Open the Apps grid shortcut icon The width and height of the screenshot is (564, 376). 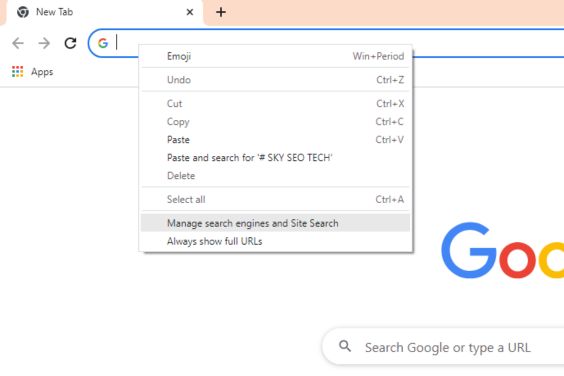pyautogui.click(x=17, y=72)
